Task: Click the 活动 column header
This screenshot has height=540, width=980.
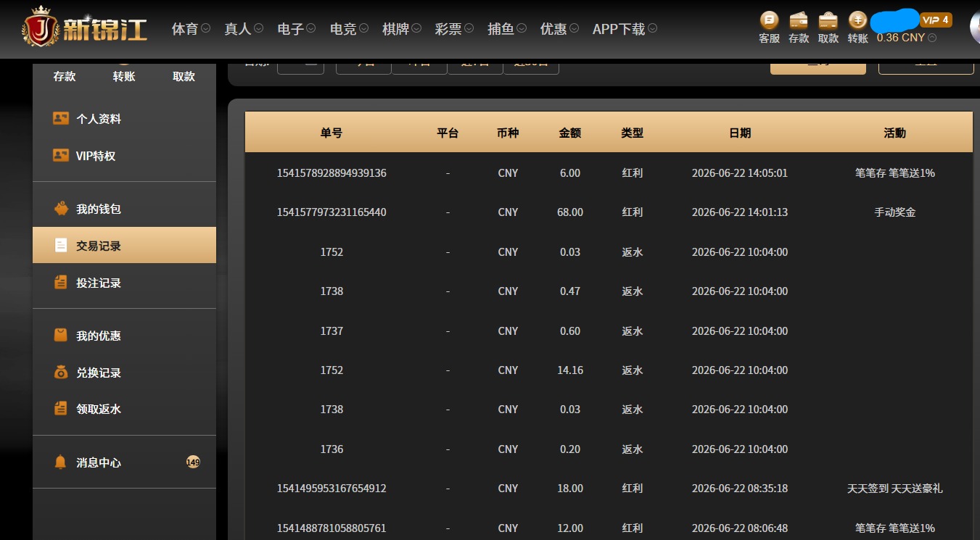Action: pyautogui.click(x=895, y=133)
